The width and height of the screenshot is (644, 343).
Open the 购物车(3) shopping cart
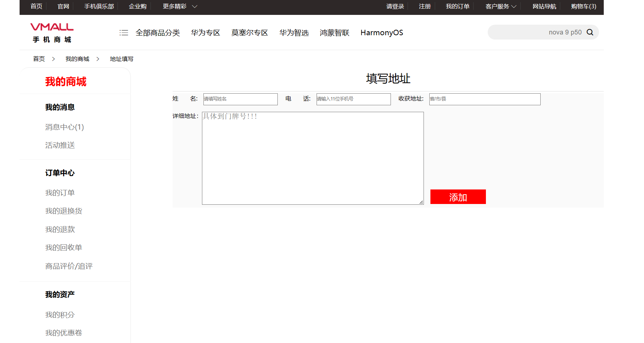pos(583,6)
